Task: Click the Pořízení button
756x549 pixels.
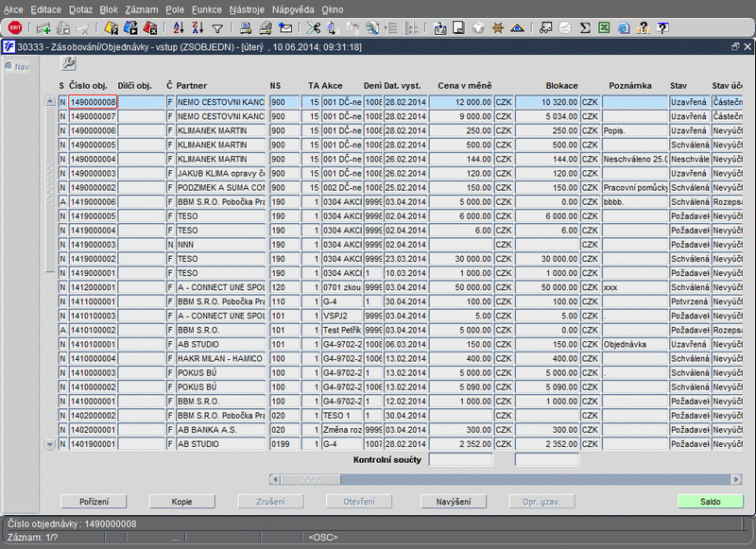Action: [x=94, y=502]
